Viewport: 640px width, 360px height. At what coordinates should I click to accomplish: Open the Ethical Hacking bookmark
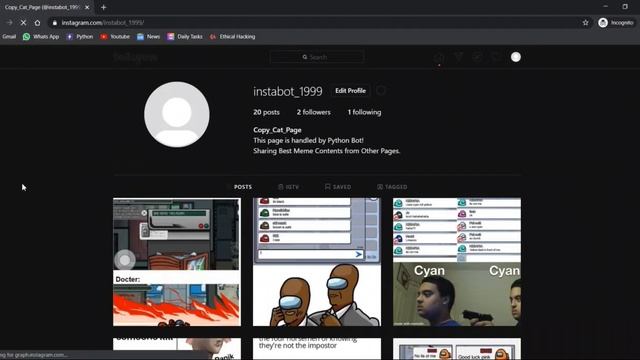click(232, 37)
